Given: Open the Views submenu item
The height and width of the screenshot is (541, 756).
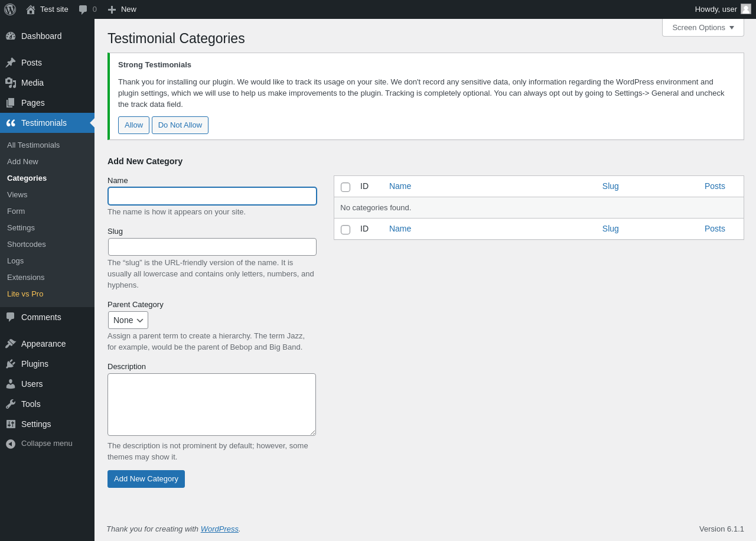Looking at the screenshot, I should point(17,194).
